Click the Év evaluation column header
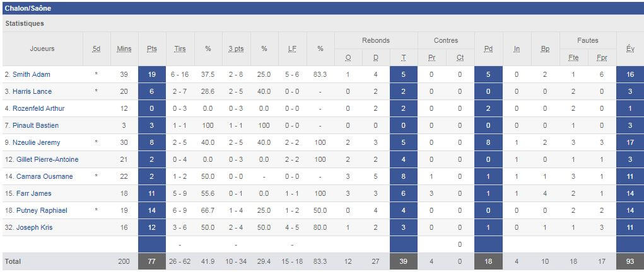The width and height of the screenshot is (644, 272). (630, 48)
